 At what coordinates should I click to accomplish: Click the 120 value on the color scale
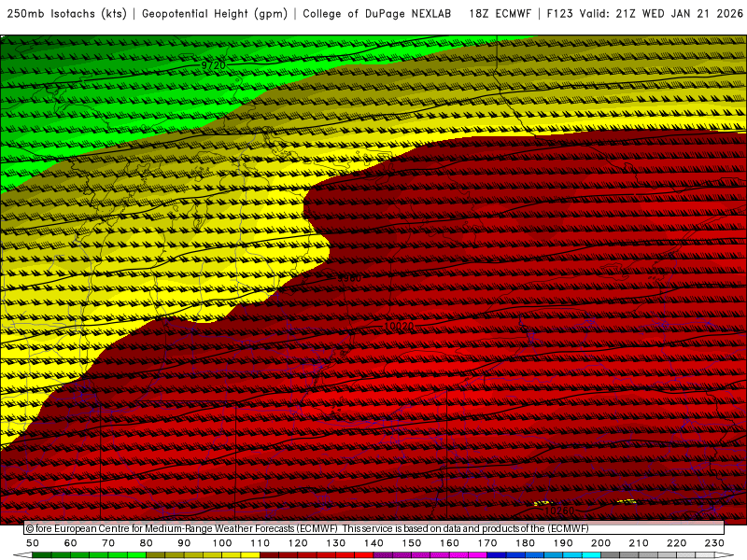(x=298, y=543)
